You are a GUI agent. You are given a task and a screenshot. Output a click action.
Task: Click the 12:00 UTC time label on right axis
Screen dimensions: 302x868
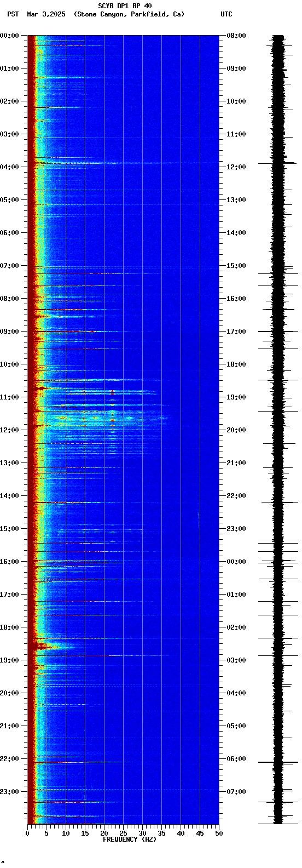pos(236,167)
